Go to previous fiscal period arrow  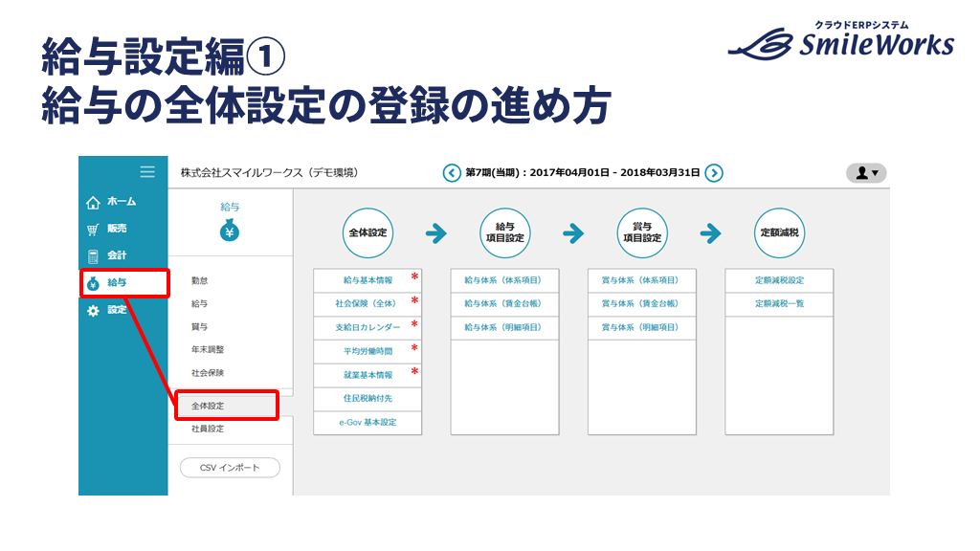[452, 173]
